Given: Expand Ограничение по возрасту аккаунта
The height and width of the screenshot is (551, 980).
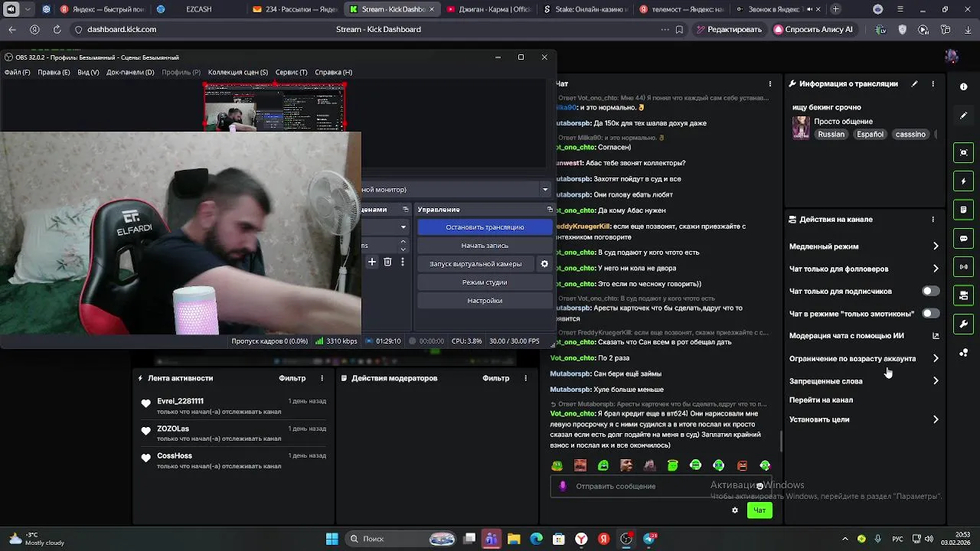Looking at the screenshot, I should coord(936,358).
